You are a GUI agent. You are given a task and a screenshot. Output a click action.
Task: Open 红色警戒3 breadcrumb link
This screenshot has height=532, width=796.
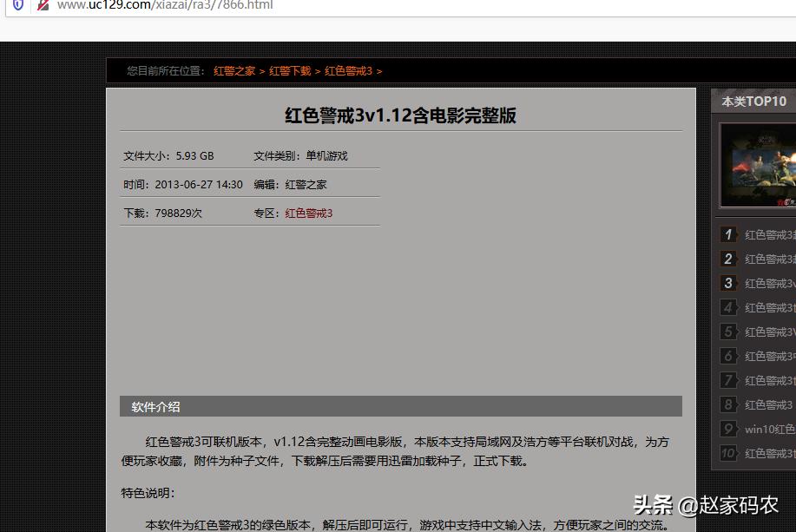click(348, 71)
